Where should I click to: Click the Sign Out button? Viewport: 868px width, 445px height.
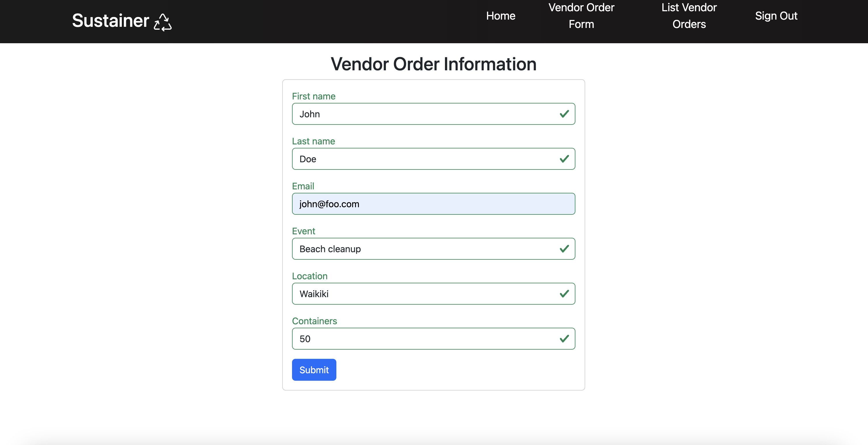click(x=776, y=15)
